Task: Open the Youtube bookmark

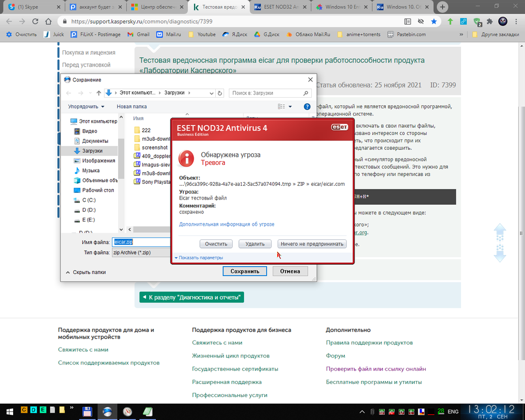Action: 202,35
